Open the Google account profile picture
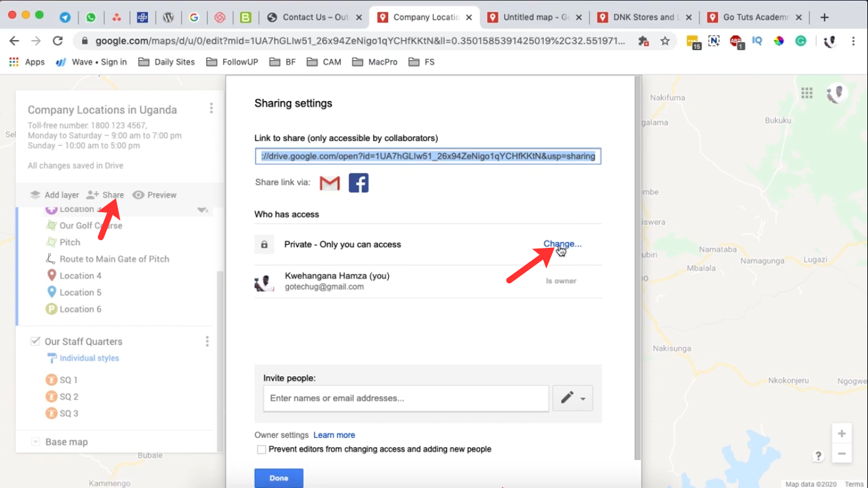Screen dimensions: 868x488 [837, 93]
